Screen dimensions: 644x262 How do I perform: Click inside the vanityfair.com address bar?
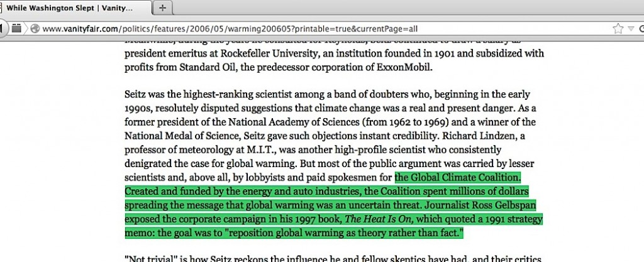[x=314, y=29]
